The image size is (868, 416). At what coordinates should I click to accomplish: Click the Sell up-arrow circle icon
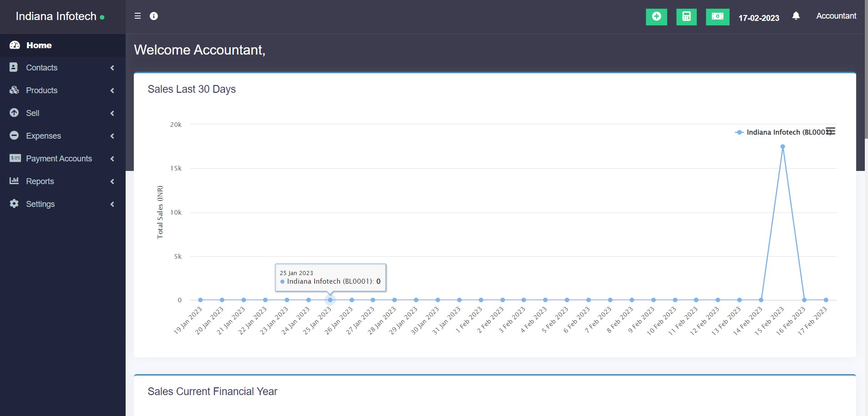[14, 113]
